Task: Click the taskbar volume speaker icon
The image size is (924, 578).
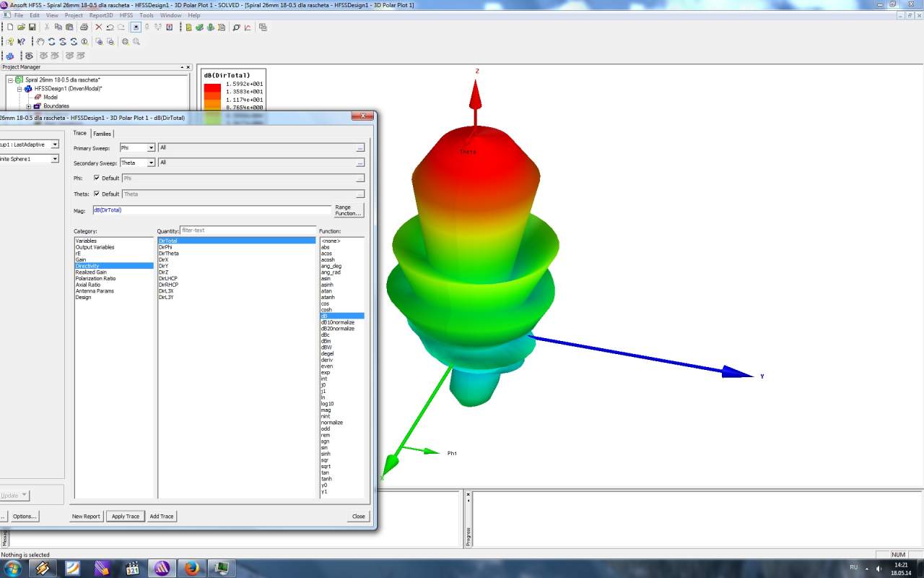Action: point(879,568)
